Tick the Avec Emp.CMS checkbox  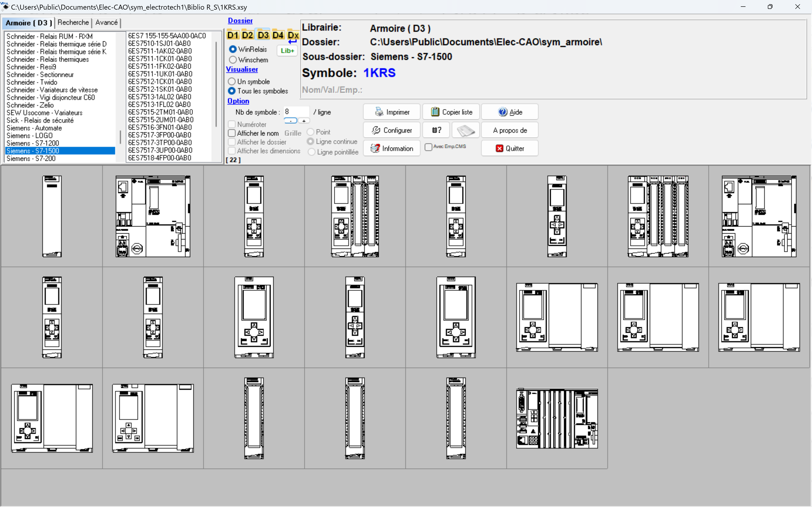[429, 147]
